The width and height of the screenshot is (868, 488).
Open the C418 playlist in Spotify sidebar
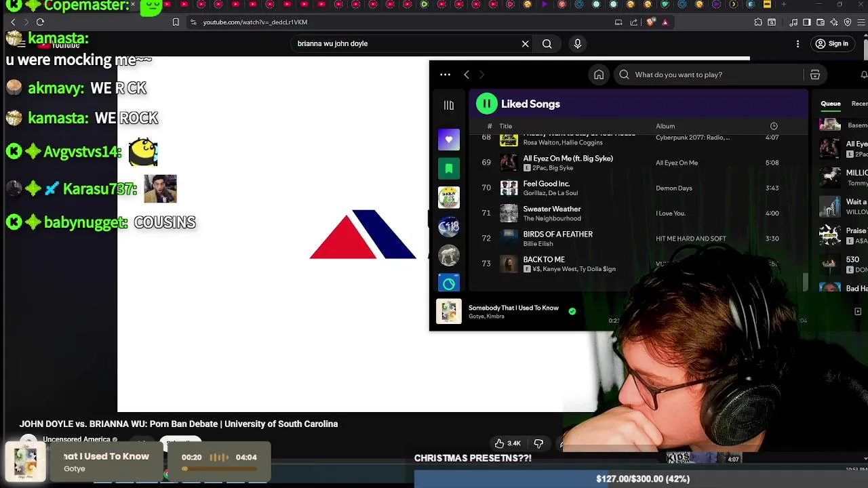(x=448, y=226)
